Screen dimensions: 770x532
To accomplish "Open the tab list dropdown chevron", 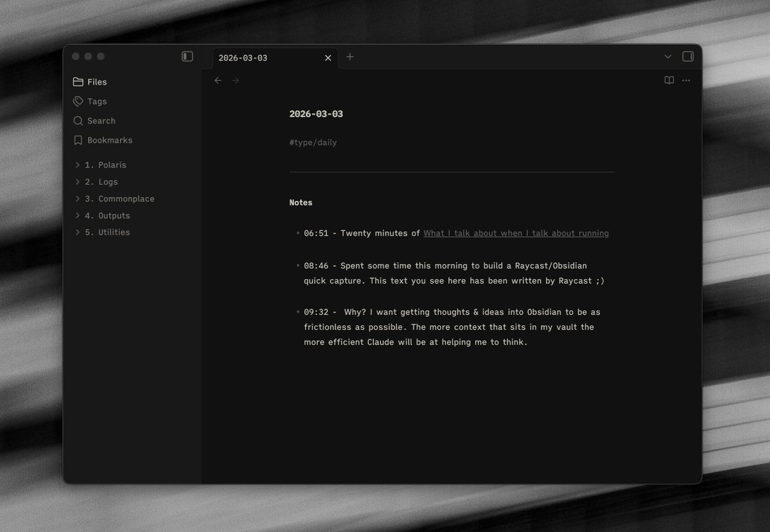I will (668, 56).
